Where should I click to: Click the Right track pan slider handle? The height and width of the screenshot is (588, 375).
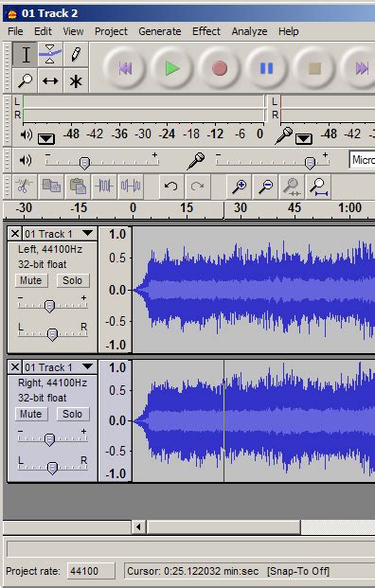[52, 468]
